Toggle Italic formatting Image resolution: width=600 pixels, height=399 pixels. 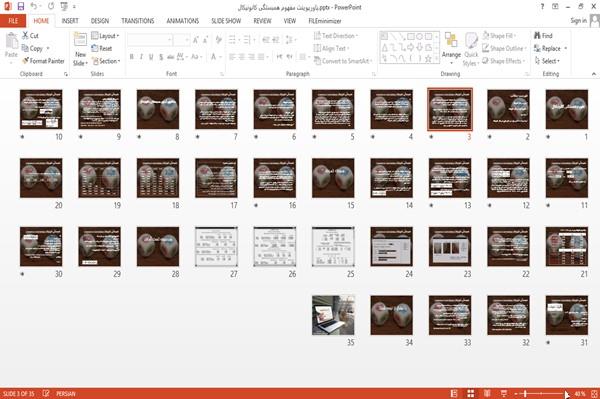[141, 57]
